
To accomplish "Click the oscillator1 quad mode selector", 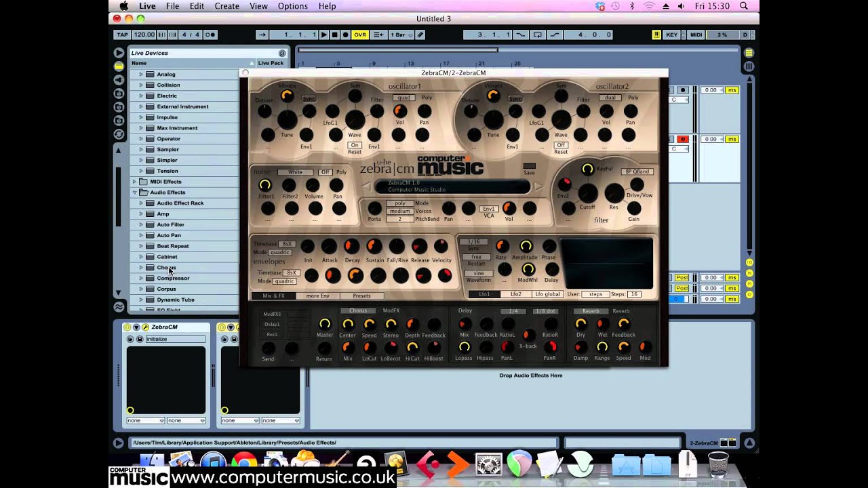I will pyautogui.click(x=403, y=98).
